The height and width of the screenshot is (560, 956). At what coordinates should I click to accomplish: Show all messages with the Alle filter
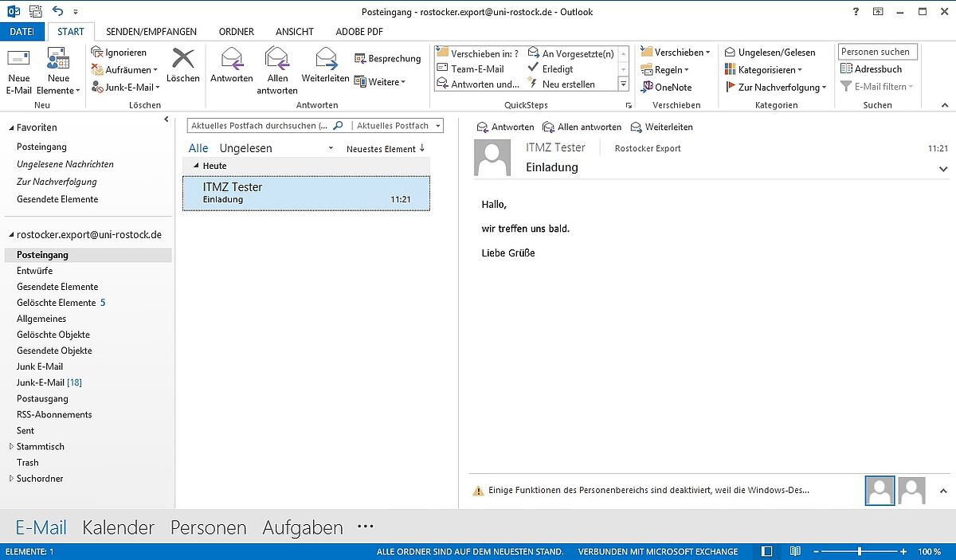coord(198,148)
